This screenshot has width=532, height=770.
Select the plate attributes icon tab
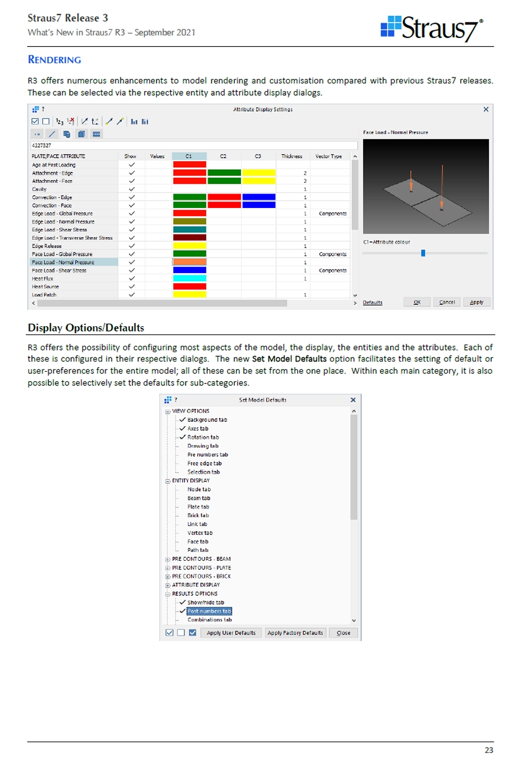[66, 135]
